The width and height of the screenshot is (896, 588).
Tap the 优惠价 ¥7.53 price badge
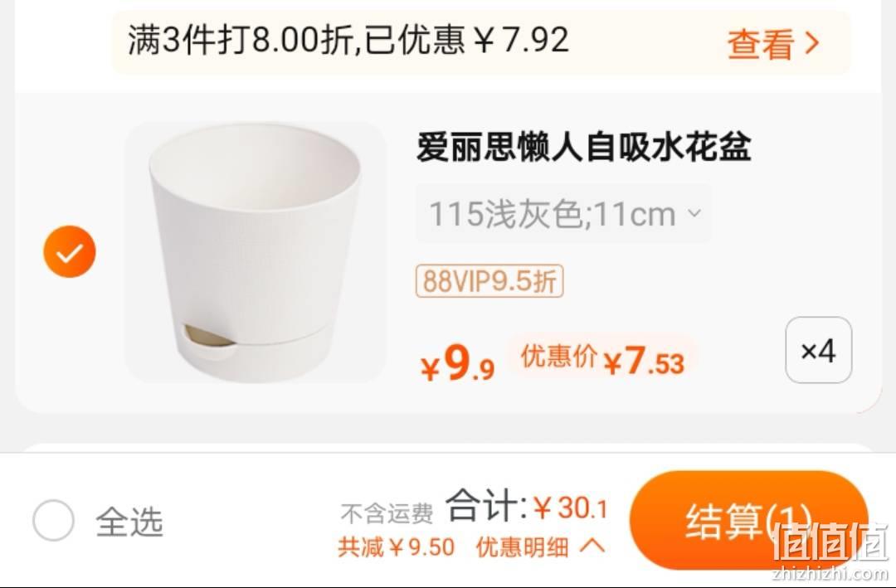[602, 359]
